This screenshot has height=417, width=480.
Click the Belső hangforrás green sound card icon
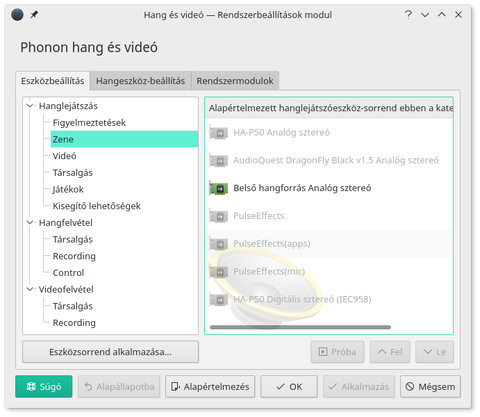[219, 188]
